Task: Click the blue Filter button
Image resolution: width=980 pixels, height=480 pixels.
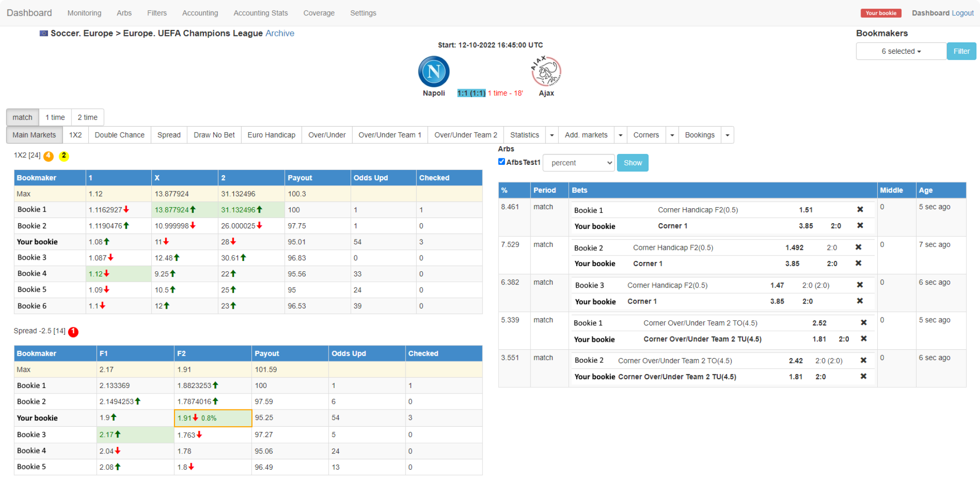Action: pyautogui.click(x=961, y=51)
